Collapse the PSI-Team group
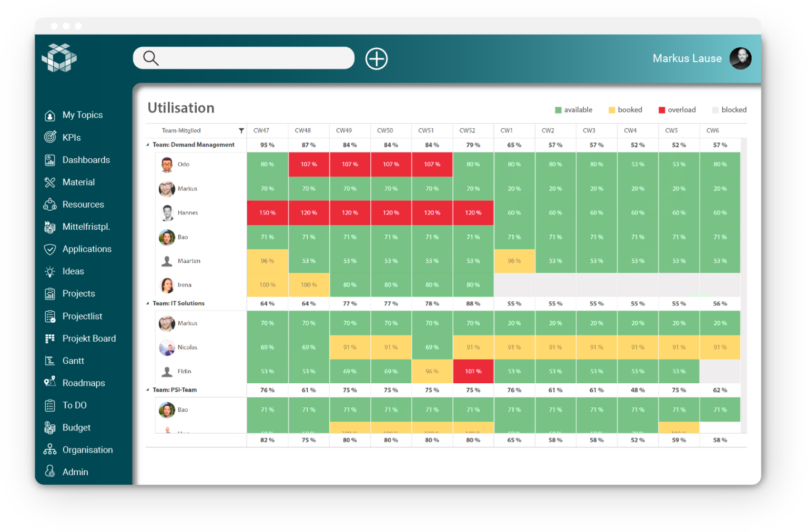Image resolution: width=808 pixels, height=532 pixels. pos(148,390)
